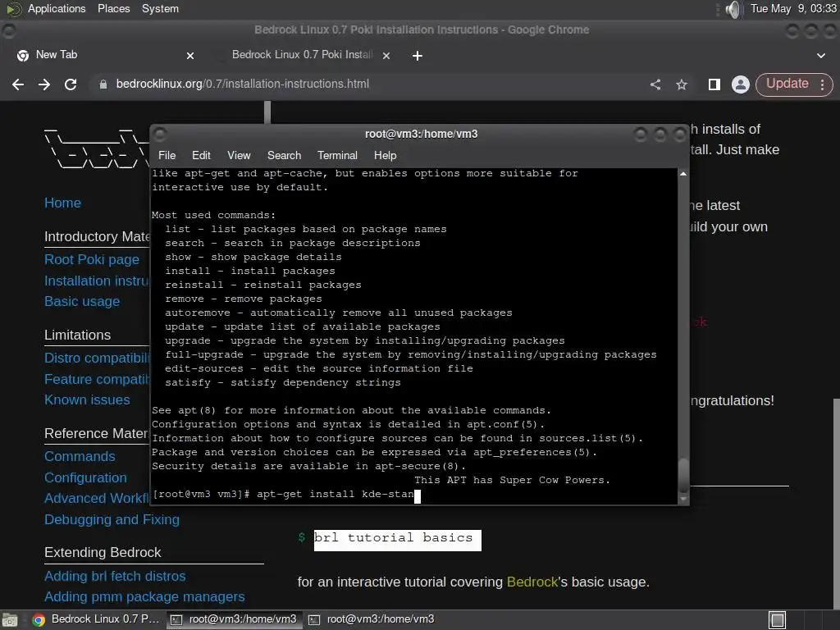The width and height of the screenshot is (840, 630).
Task: Switch to Bedrock Linux Chrome taskbar entry
Action: [x=97, y=619]
